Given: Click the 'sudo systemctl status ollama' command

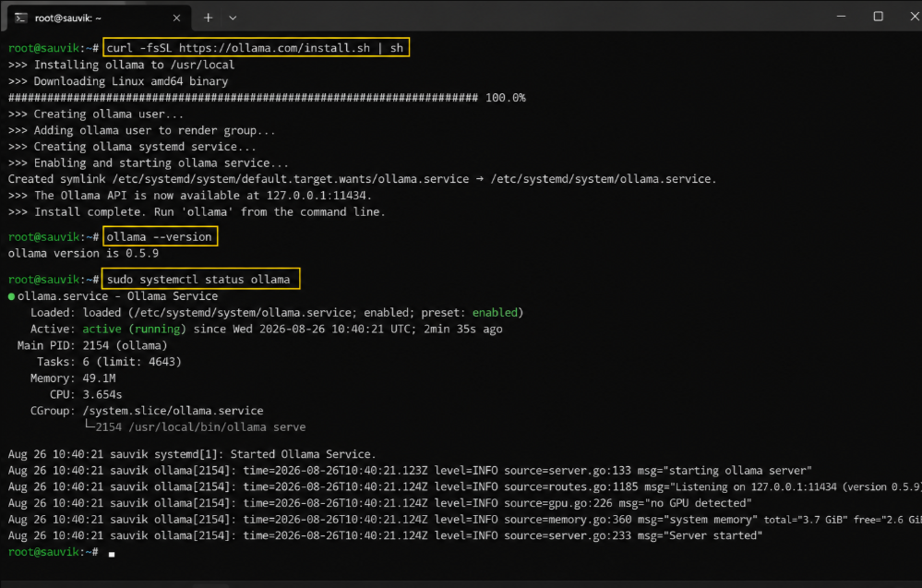Looking at the screenshot, I should click(198, 280).
